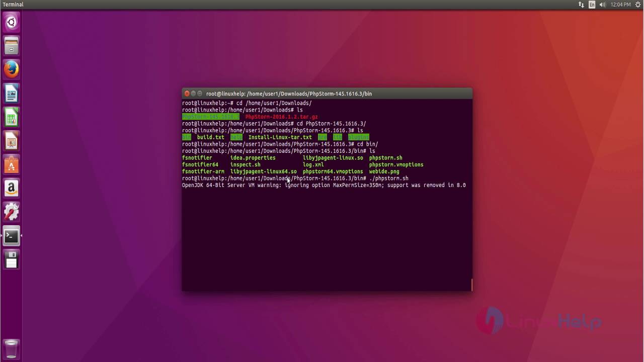The height and width of the screenshot is (362, 644).
Task: Open the Trash bin
Action: click(x=11, y=348)
